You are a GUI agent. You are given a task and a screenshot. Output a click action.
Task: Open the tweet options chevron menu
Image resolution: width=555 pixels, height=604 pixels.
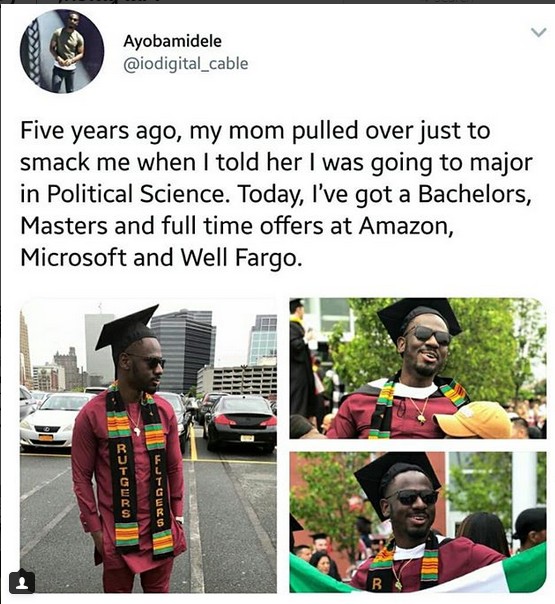[538, 32]
